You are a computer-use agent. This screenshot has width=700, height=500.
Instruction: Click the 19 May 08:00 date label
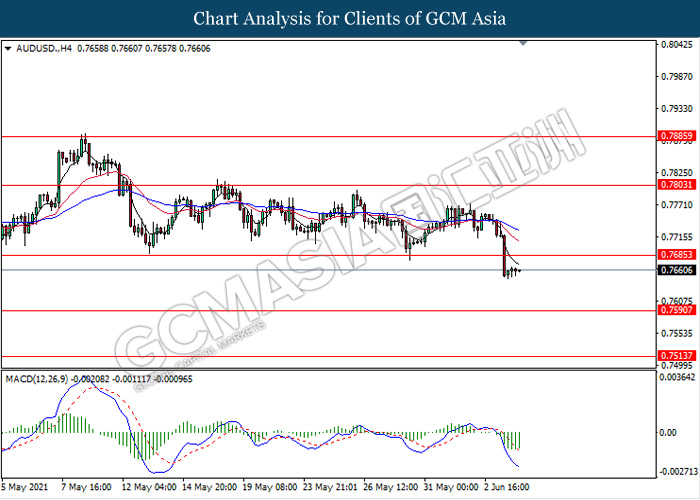270,487
